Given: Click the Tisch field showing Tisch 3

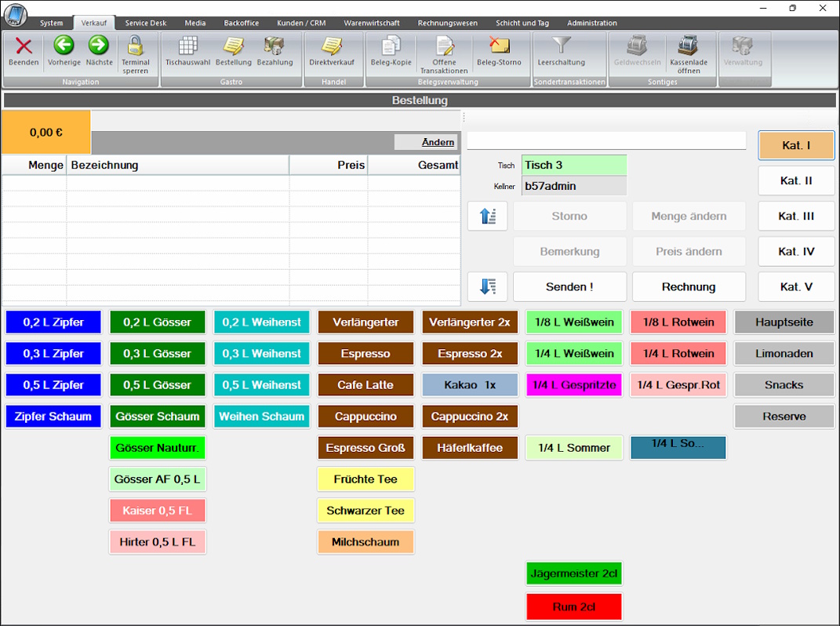Looking at the screenshot, I should (x=574, y=166).
